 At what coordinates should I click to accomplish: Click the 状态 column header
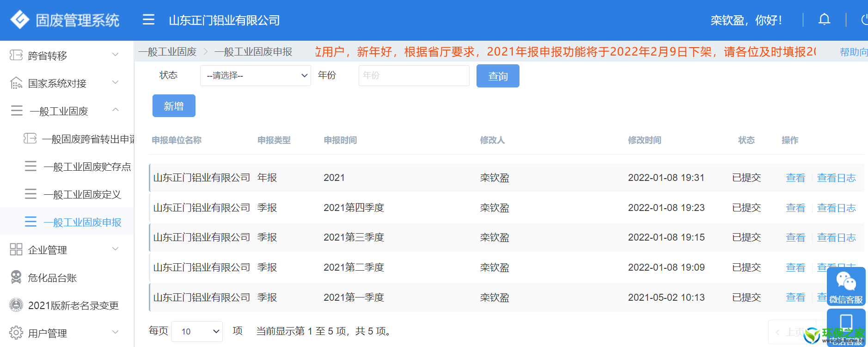point(746,140)
